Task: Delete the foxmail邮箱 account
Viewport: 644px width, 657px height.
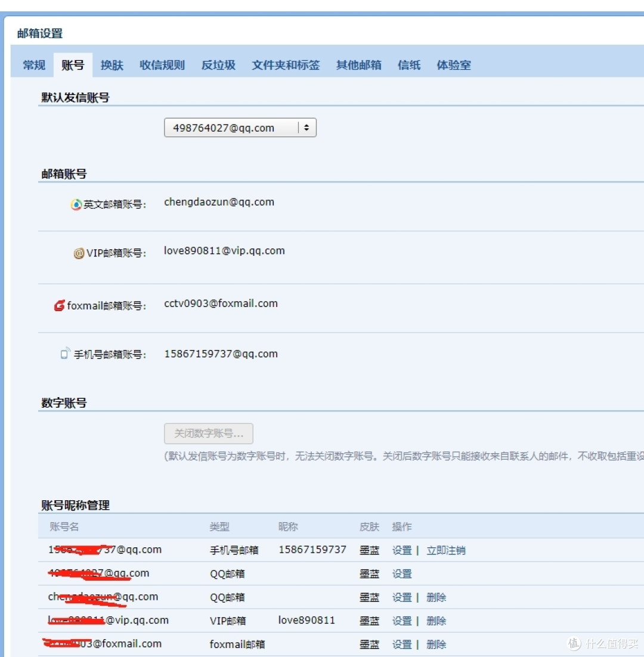Action: pyautogui.click(x=436, y=644)
